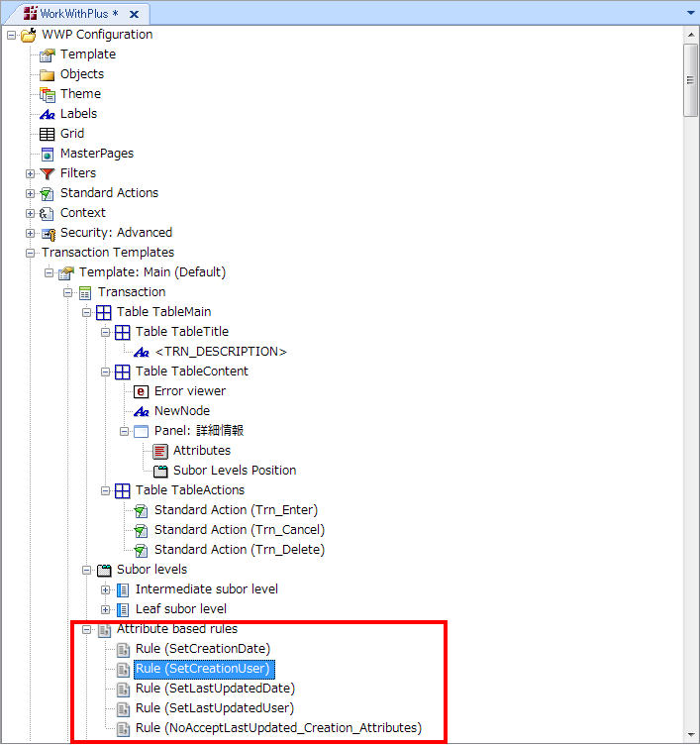
Task: Collapse the Template: Main (Default) node
Action: click(49, 273)
